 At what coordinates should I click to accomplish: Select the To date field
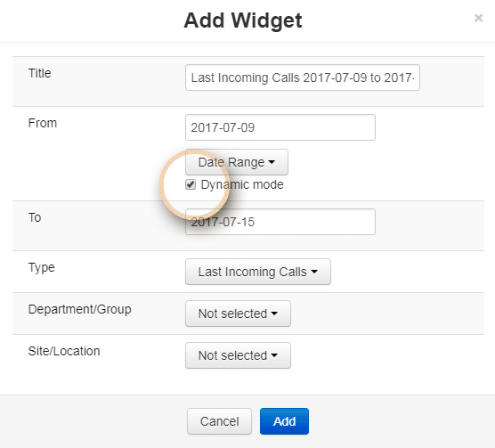(280, 222)
